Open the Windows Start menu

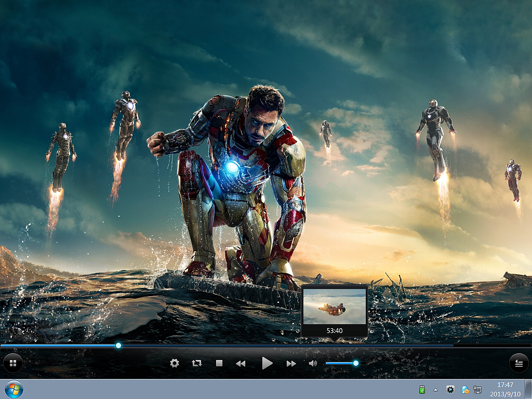pyautogui.click(x=14, y=389)
